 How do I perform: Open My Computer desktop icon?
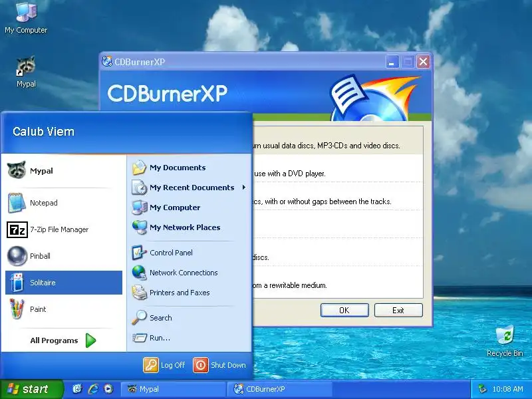(x=26, y=18)
